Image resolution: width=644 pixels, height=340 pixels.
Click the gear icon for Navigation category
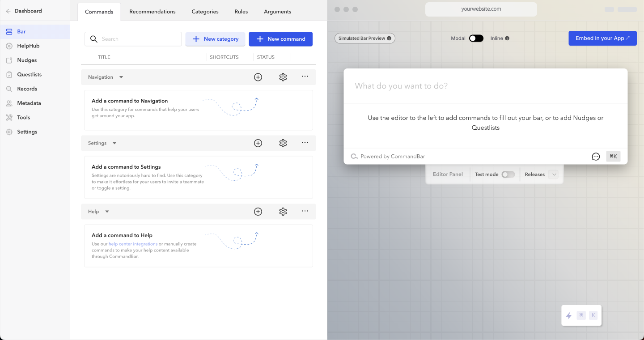pos(283,77)
